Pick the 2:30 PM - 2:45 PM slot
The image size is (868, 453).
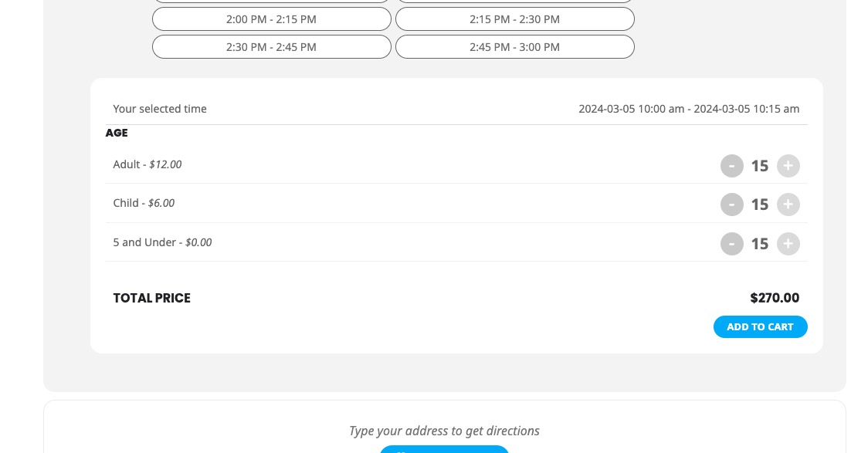[x=271, y=47]
